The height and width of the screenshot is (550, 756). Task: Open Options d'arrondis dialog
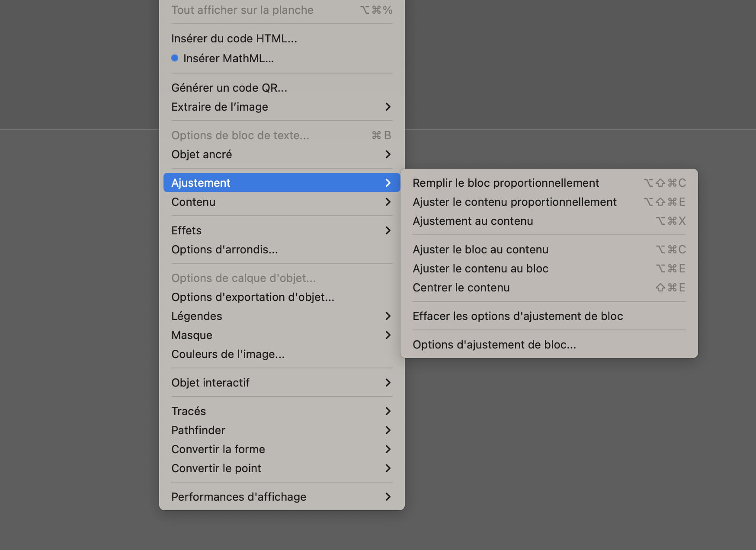pos(224,249)
